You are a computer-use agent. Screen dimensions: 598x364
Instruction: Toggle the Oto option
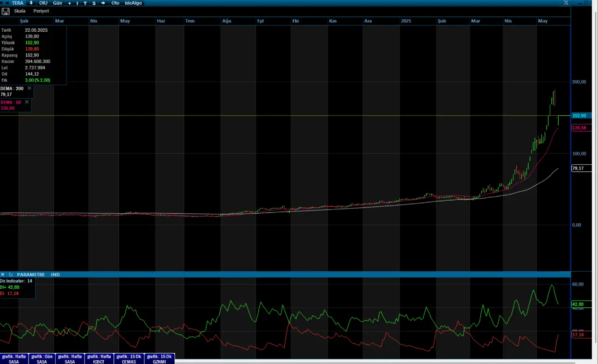115,3
